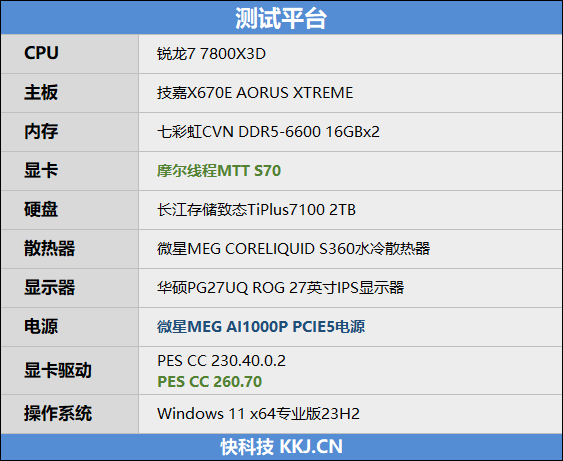Image resolution: width=563 pixels, height=461 pixels.
Task: Click the 测试平台 header title
Action: [x=281, y=18]
